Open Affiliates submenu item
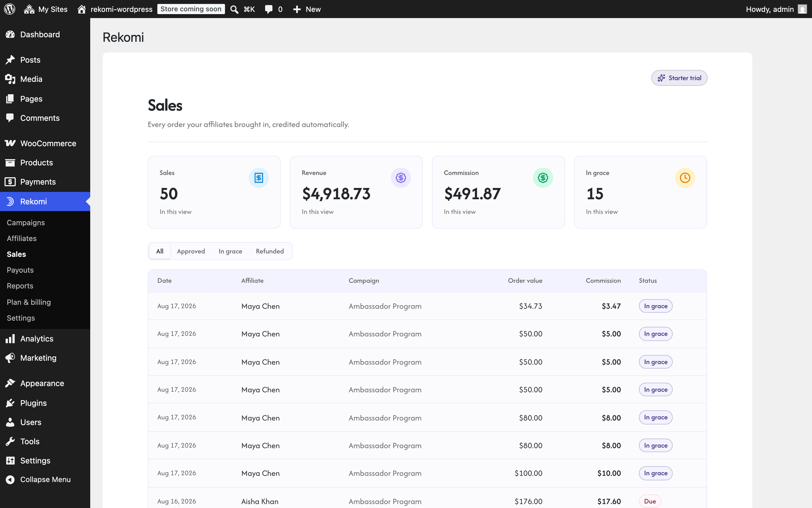 [21, 238]
